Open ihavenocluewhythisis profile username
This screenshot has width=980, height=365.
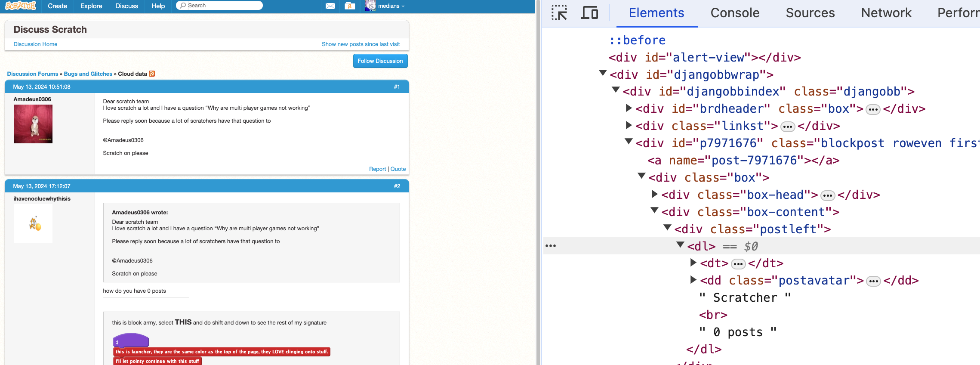coord(42,199)
